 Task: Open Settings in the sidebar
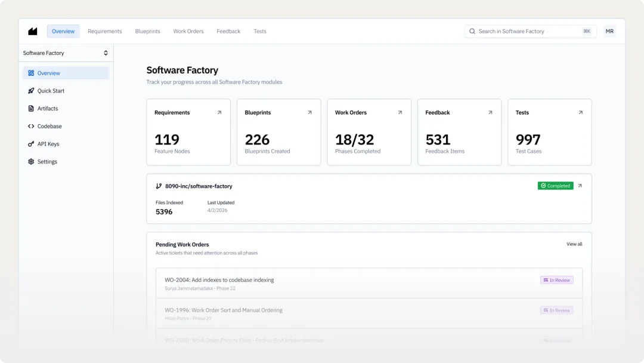[x=66, y=162]
